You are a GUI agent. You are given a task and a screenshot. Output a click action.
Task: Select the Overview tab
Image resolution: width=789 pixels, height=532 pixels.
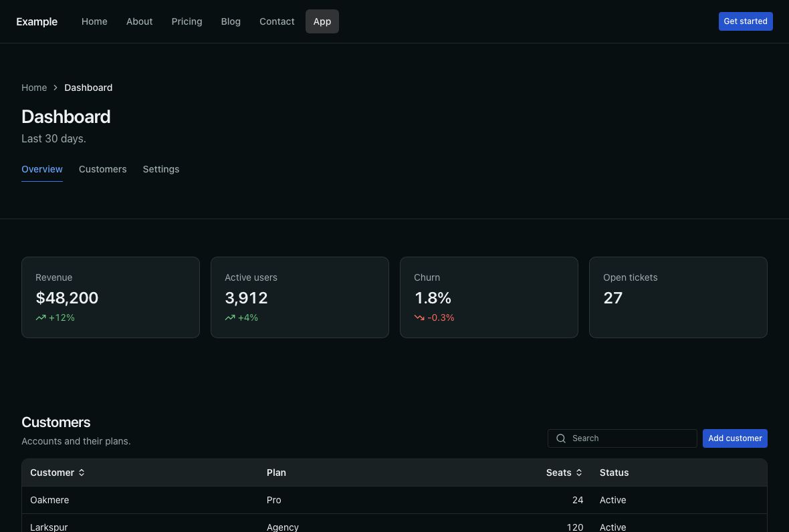[41, 170]
